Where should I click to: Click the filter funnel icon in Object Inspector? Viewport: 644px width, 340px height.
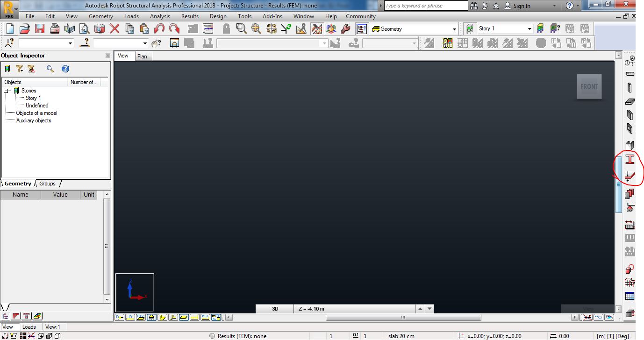pyautogui.click(x=20, y=69)
